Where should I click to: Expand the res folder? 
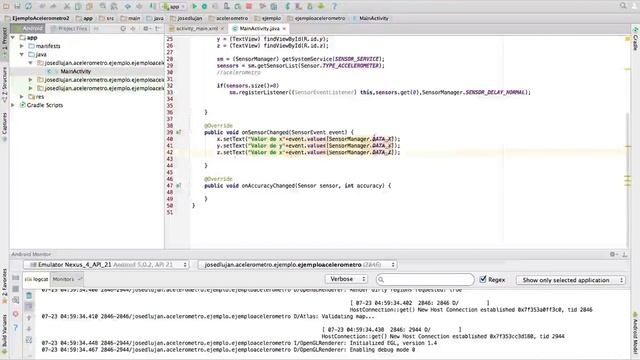22,97
